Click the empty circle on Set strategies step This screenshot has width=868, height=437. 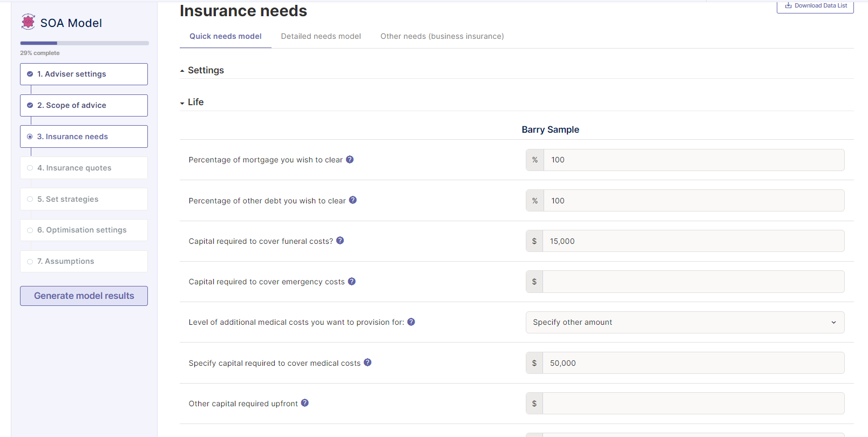[x=30, y=199]
